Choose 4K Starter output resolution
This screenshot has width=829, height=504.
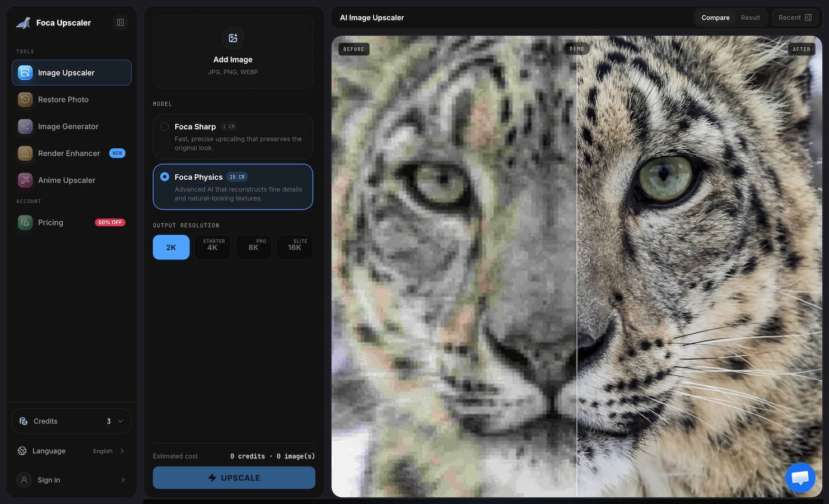212,247
